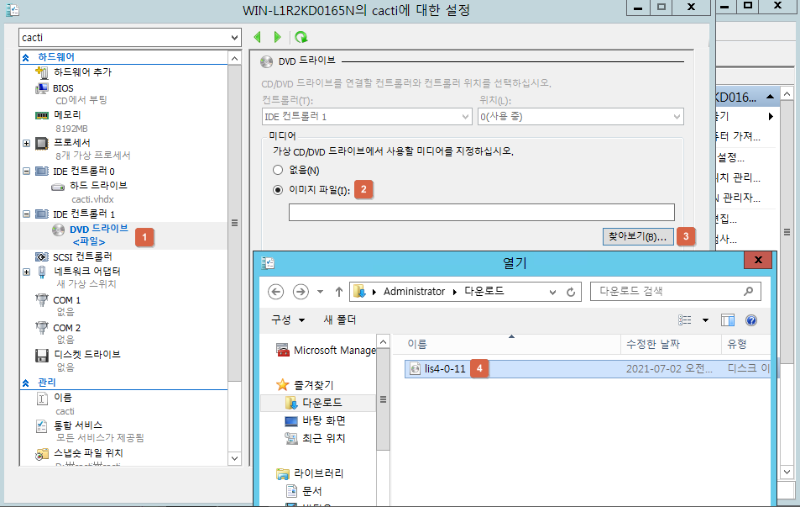Toggle the preview pane icon
Screen dimensions: 800x507
coord(728,320)
